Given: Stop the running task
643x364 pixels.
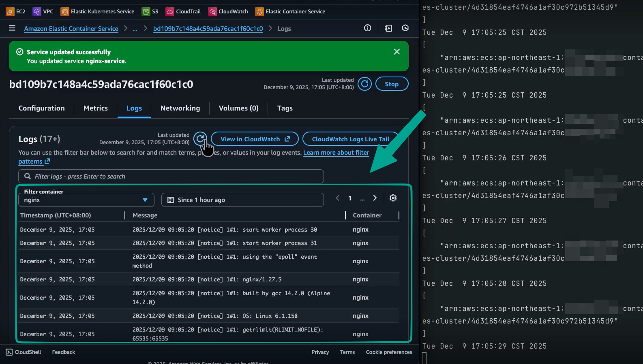Looking at the screenshot, I should (x=391, y=84).
